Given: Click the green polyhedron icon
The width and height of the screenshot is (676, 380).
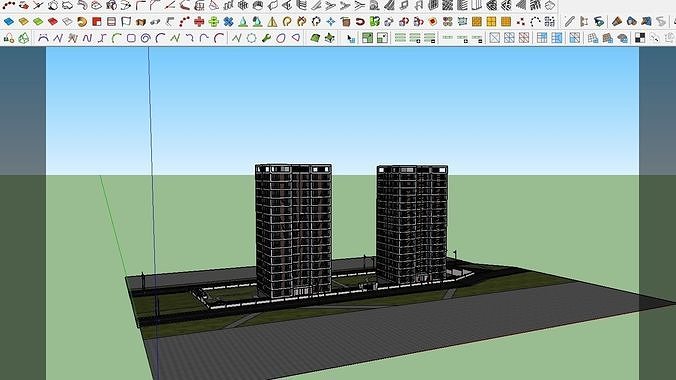Looking at the screenshot, I should pos(24,38).
